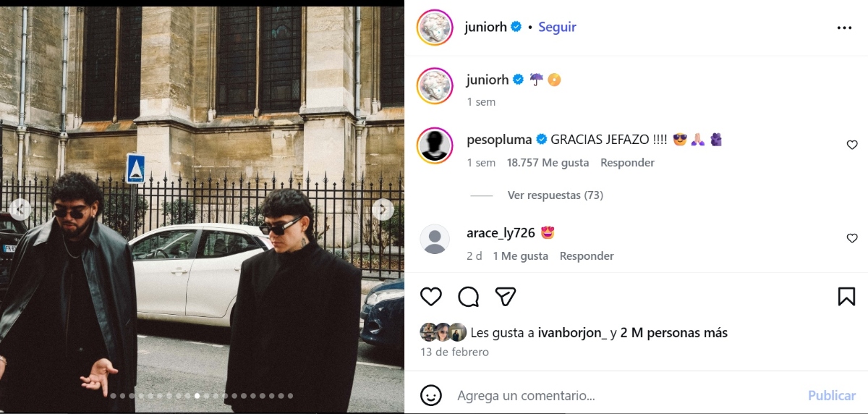
Task: Open more options three-dot menu
Action: point(844,28)
